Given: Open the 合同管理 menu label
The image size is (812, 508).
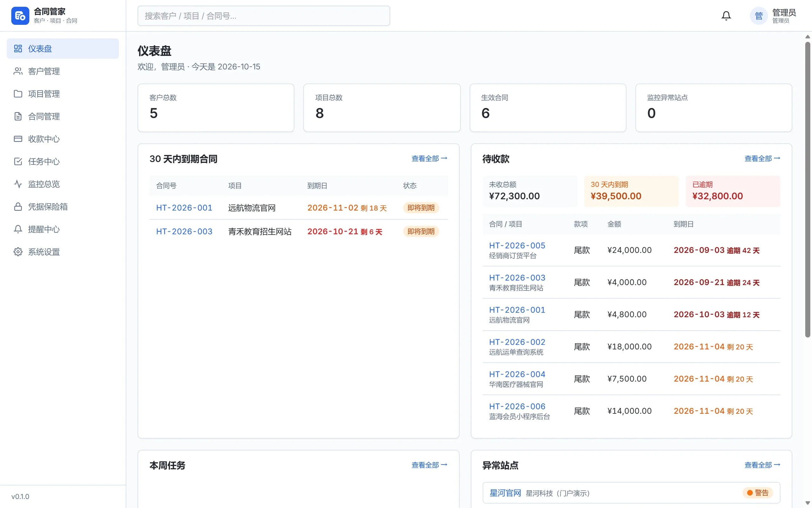Looking at the screenshot, I should coord(44,116).
